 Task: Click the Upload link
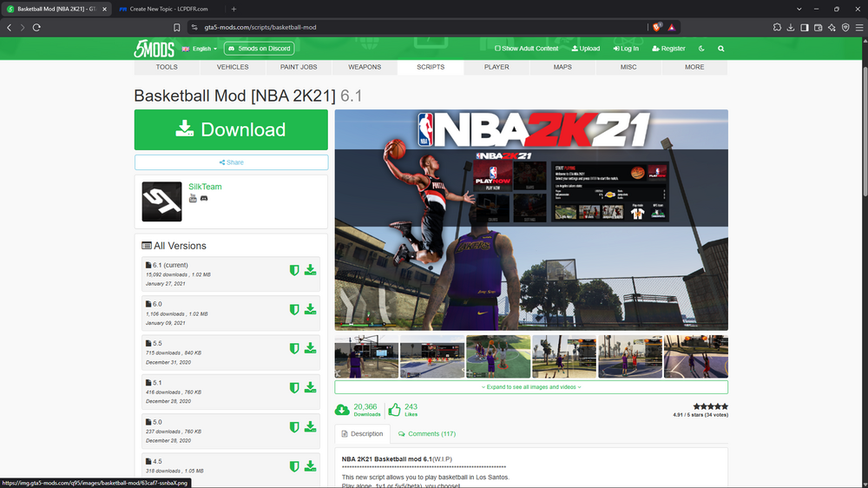(586, 49)
